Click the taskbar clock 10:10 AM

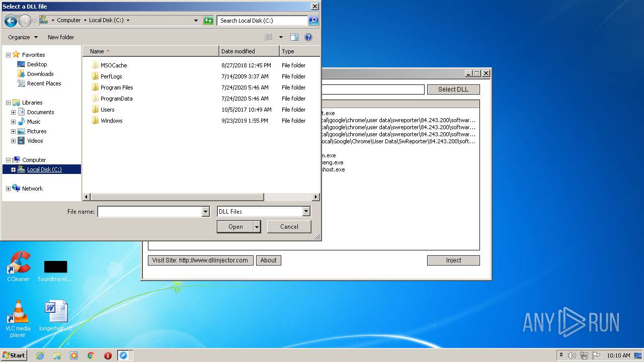[x=618, y=355]
